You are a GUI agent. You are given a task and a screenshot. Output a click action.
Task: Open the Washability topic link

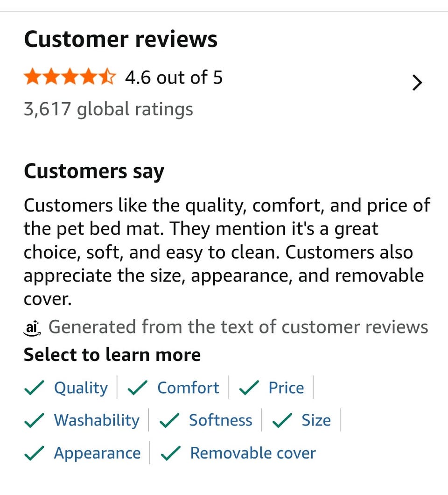coord(97,420)
